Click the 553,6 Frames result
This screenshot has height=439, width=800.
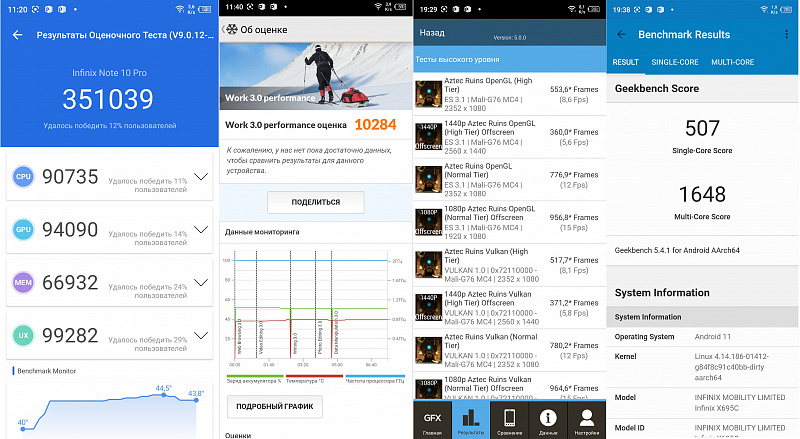(574, 89)
